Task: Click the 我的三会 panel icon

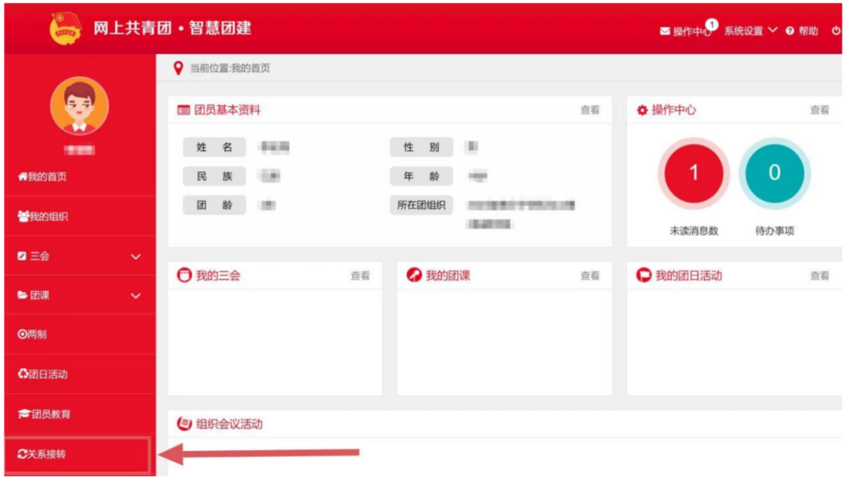Action: pos(185,276)
